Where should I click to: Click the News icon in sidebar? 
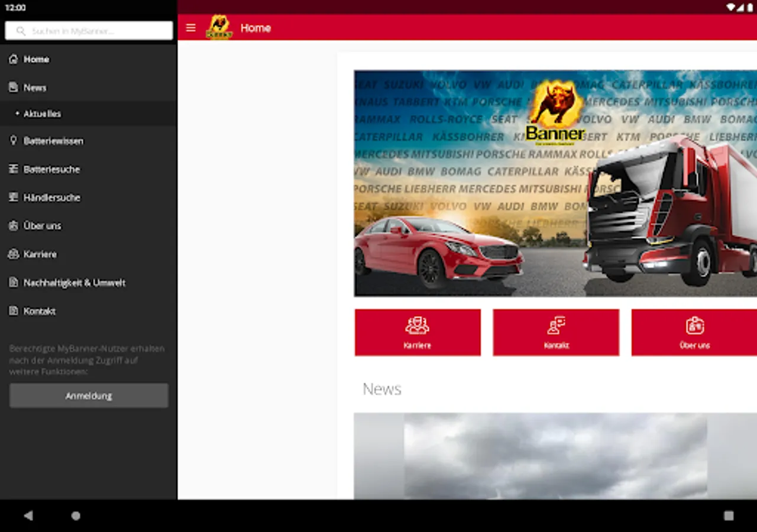(x=13, y=87)
